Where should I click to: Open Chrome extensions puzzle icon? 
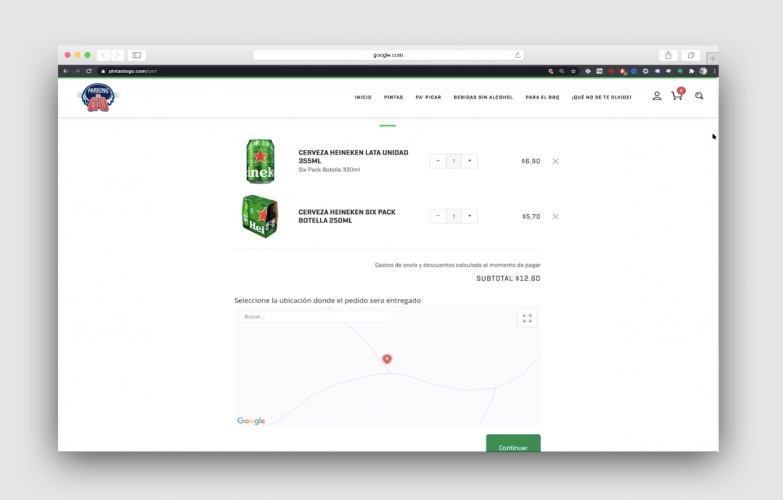point(692,71)
